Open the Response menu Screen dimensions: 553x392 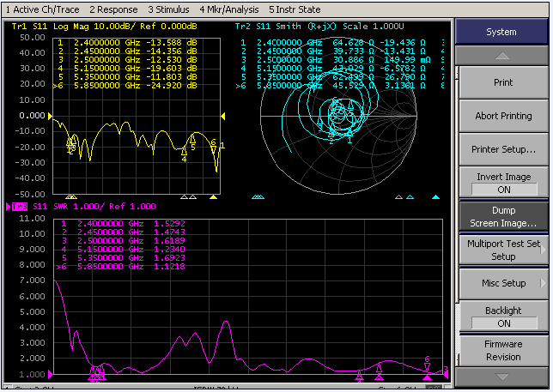tap(113, 9)
